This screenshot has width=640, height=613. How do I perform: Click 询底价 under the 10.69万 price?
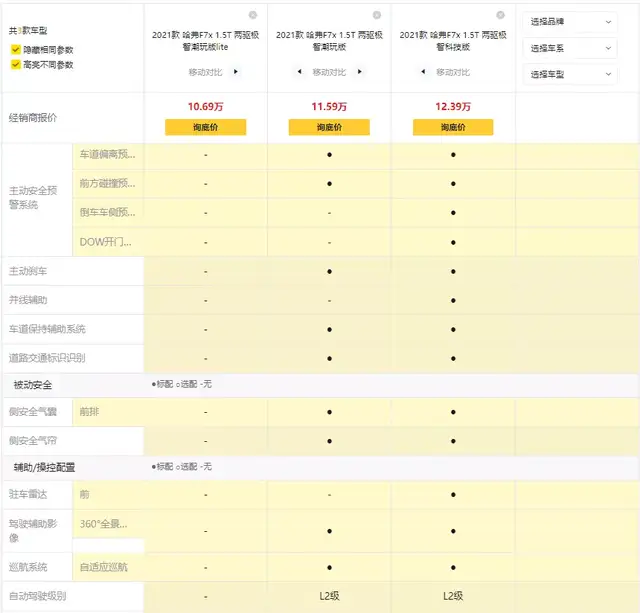pyautogui.click(x=205, y=127)
